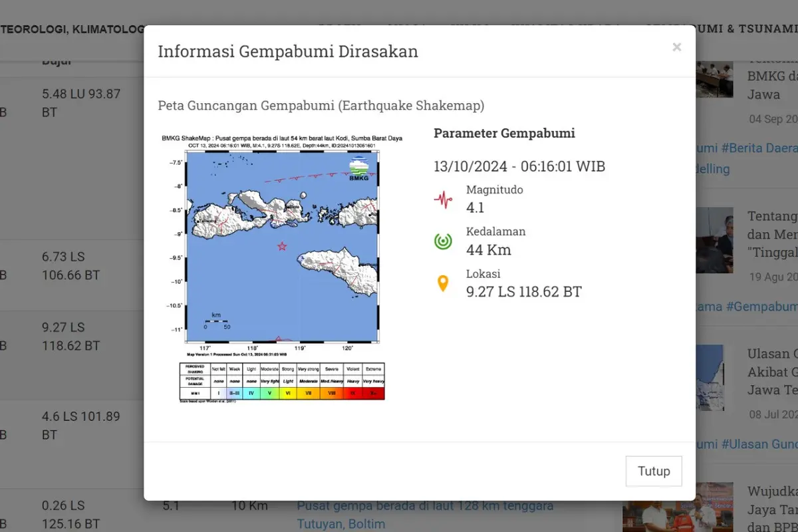The width and height of the screenshot is (798, 532).
Task: Open Pusat gempa Tutuyan, Boltim link behind dialog
Action: pyautogui.click(x=425, y=514)
